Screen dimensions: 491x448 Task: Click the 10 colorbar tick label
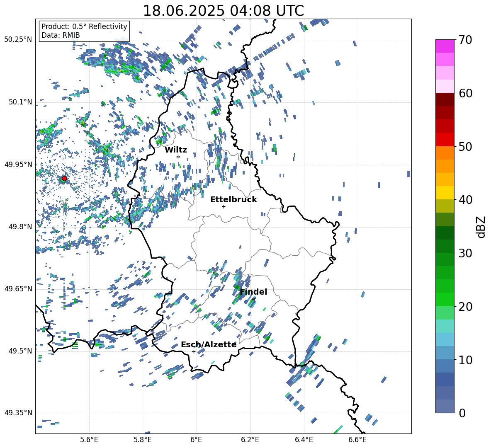(465, 360)
